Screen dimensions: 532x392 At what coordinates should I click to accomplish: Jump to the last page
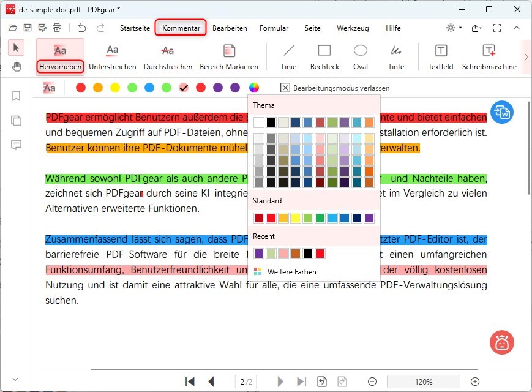point(301,382)
